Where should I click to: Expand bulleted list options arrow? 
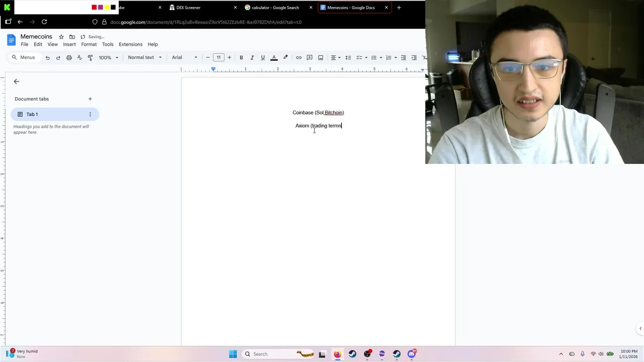pos(381,57)
